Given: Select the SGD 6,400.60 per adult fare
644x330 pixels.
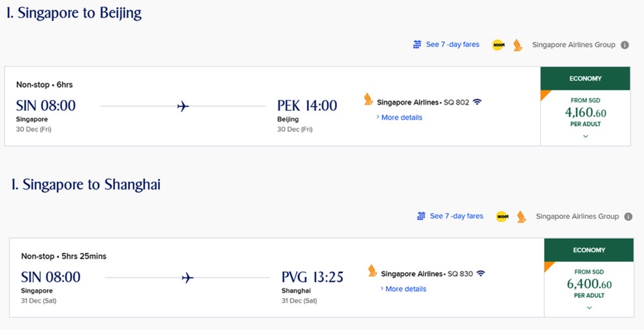Looking at the screenshot, I should pos(589,284).
